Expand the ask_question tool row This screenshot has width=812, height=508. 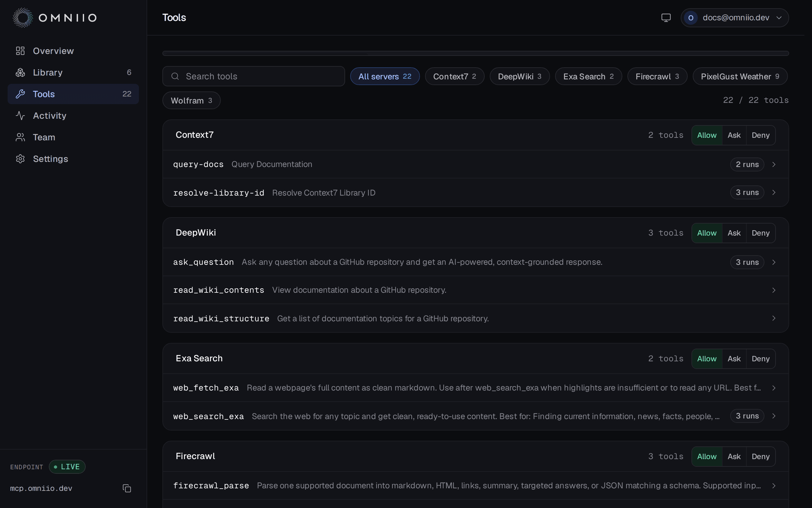click(x=475, y=262)
